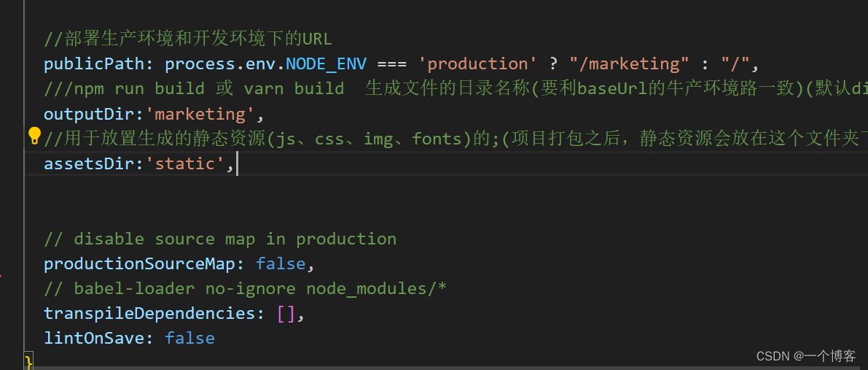Click the comment about 部署生产环境 URL

[188, 39]
